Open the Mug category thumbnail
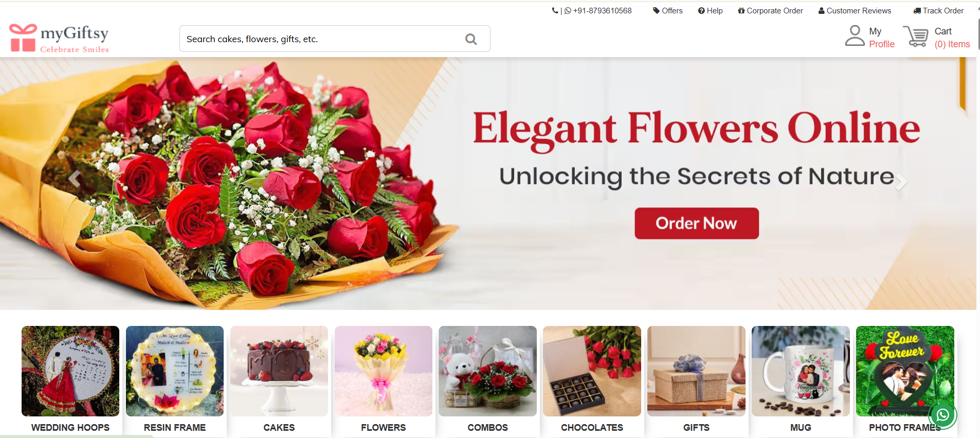The width and height of the screenshot is (980, 438). [x=801, y=371]
